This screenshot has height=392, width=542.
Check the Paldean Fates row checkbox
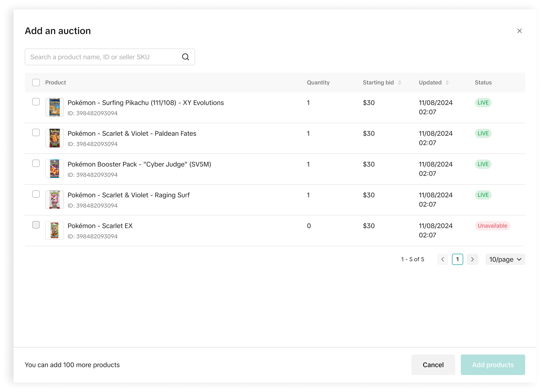coord(36,133)
